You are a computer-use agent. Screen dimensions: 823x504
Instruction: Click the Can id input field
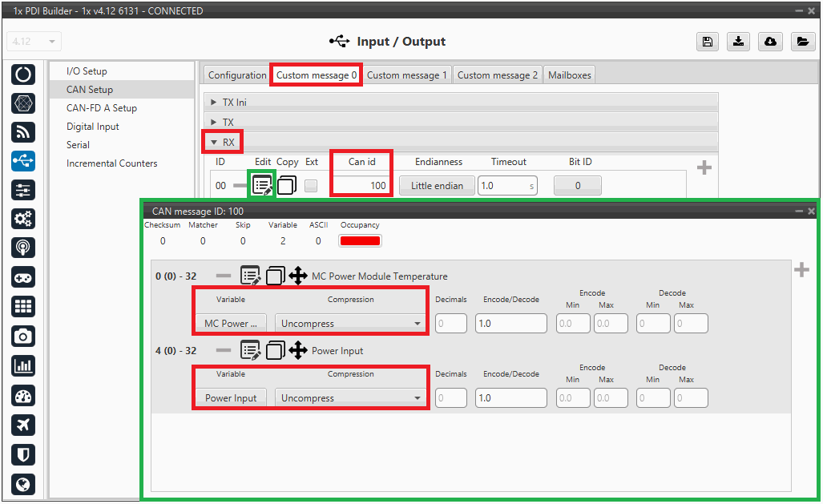pyautogui.click(x=361, y=186)
